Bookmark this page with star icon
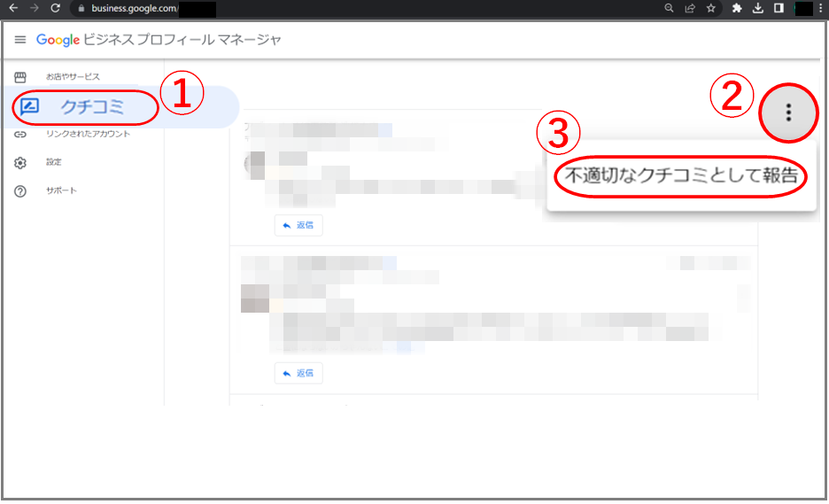 click(711, 8)
